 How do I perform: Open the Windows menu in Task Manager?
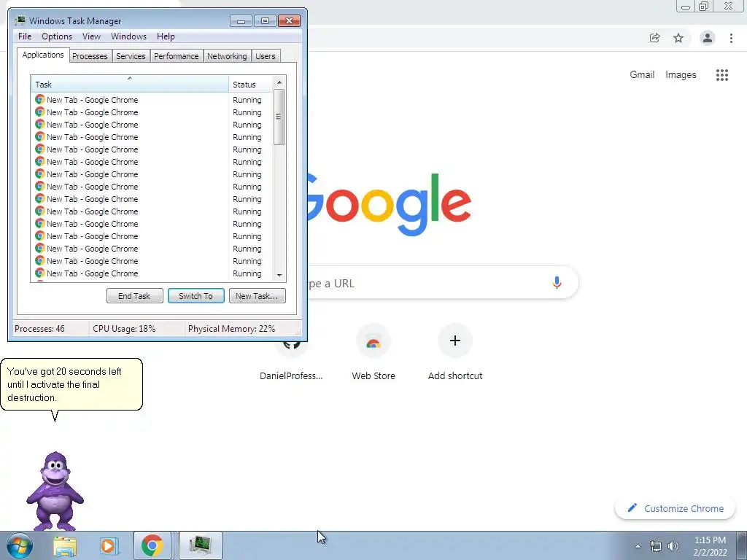click(x=128, y=36)
